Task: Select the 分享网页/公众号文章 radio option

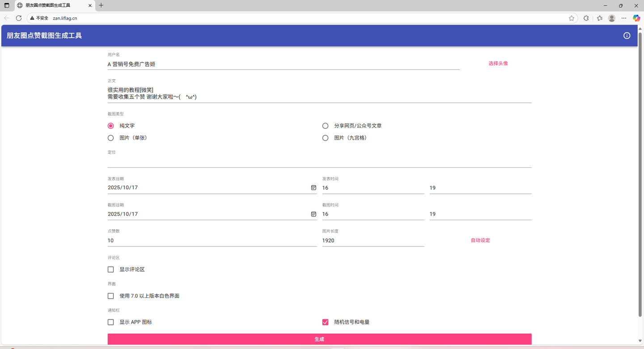Action: click(326, 126)
